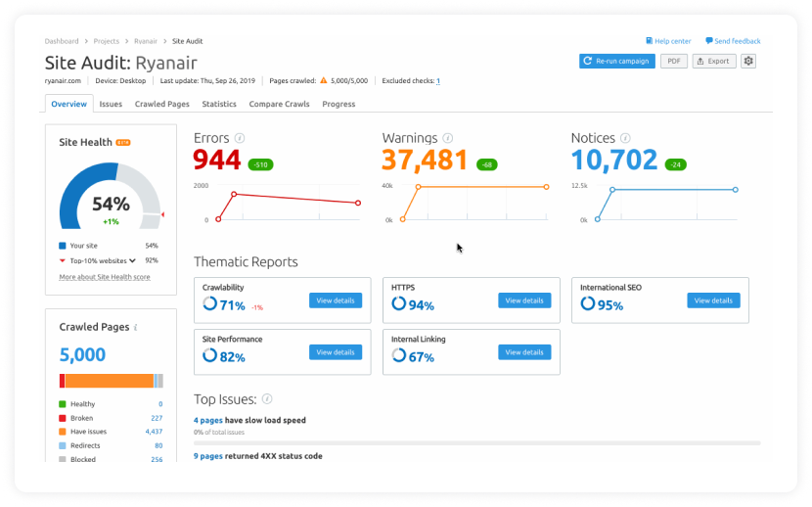Image resolution: width=812 pixels, height=507 pixels.
Task: View details for Crawlability report
Action: (336, 300)
